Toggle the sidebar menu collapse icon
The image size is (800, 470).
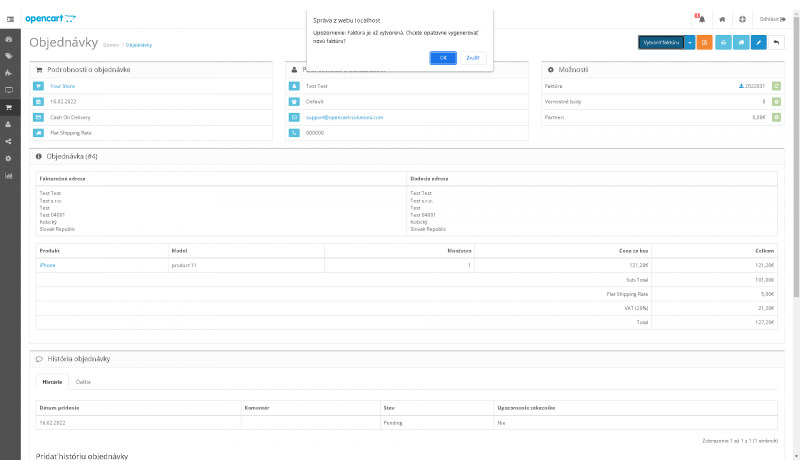click(9, 19)
